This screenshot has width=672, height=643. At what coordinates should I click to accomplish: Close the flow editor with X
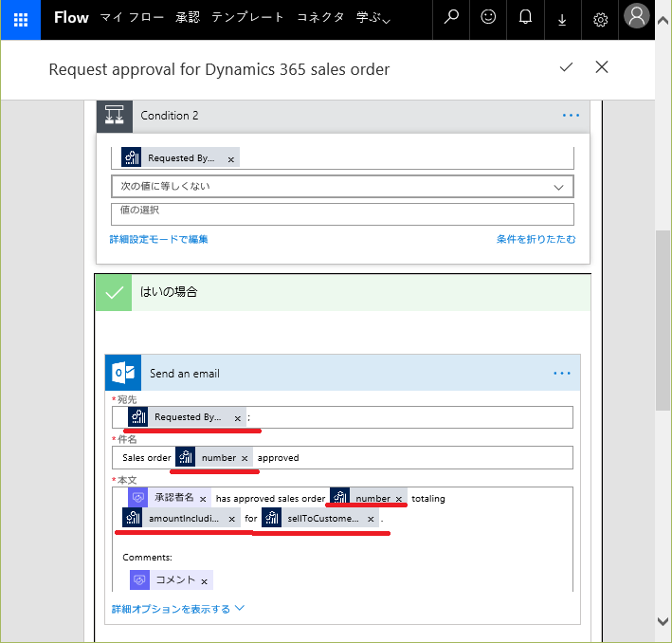602,67
